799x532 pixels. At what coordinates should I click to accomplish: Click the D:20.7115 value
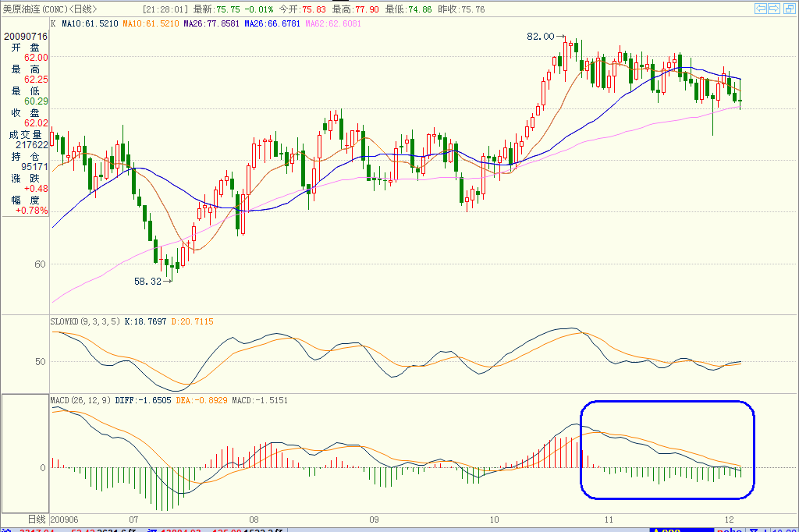(x=192, y=321)
